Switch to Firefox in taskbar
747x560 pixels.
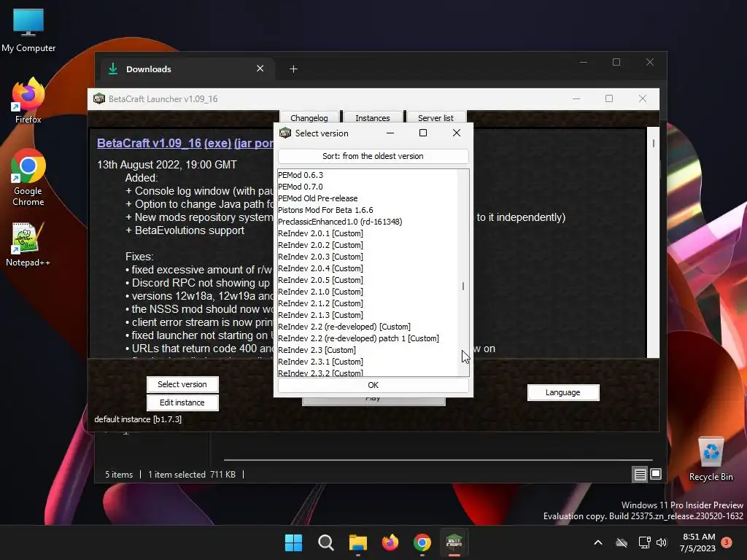[x=390, y=542]
